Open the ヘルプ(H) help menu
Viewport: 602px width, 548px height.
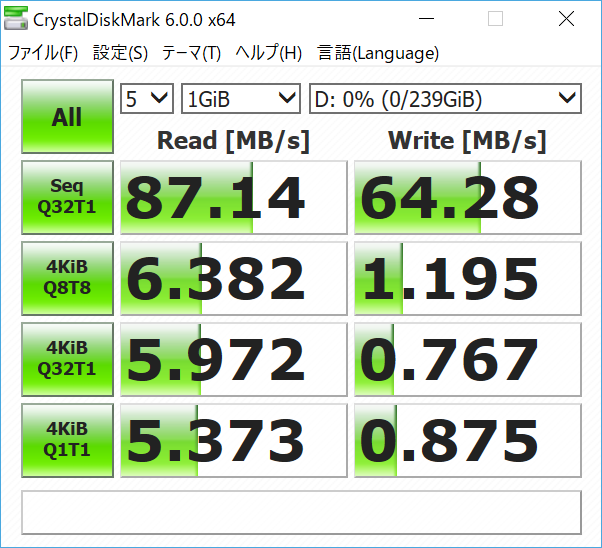[x=269, y=53]
